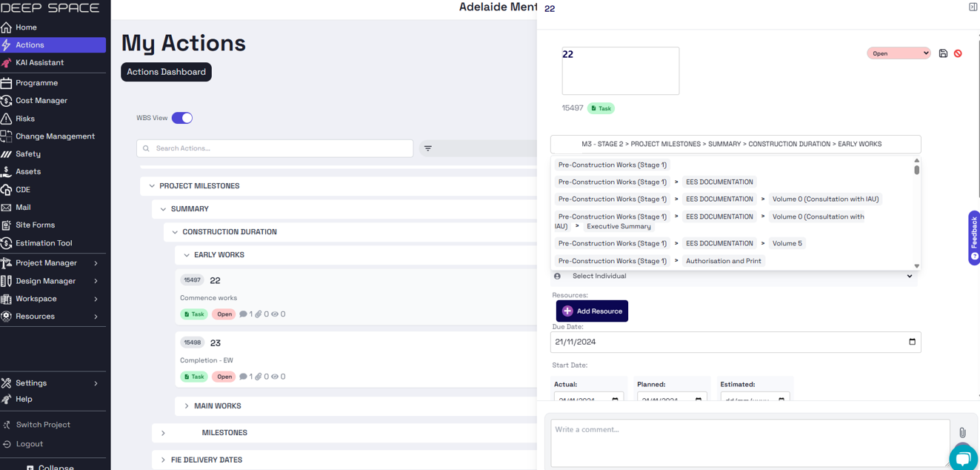Open the filter icon next to search
This screenshot has width=980, height=470.
427,148
